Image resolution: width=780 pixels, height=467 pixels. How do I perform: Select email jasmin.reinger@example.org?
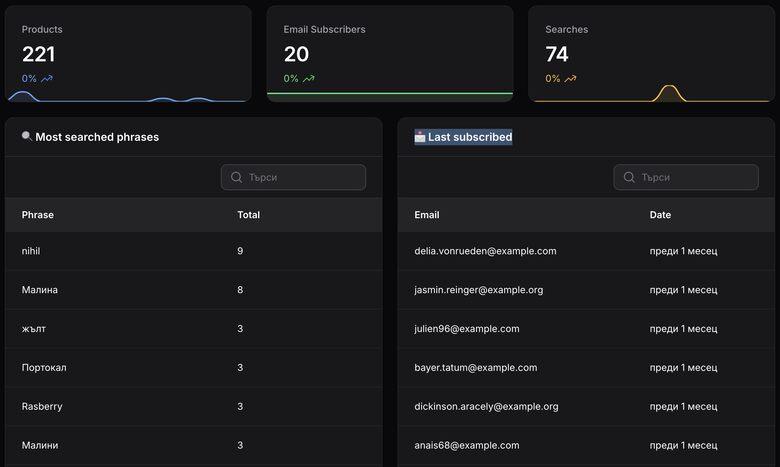pyautogui.click(x=479, y=290)
